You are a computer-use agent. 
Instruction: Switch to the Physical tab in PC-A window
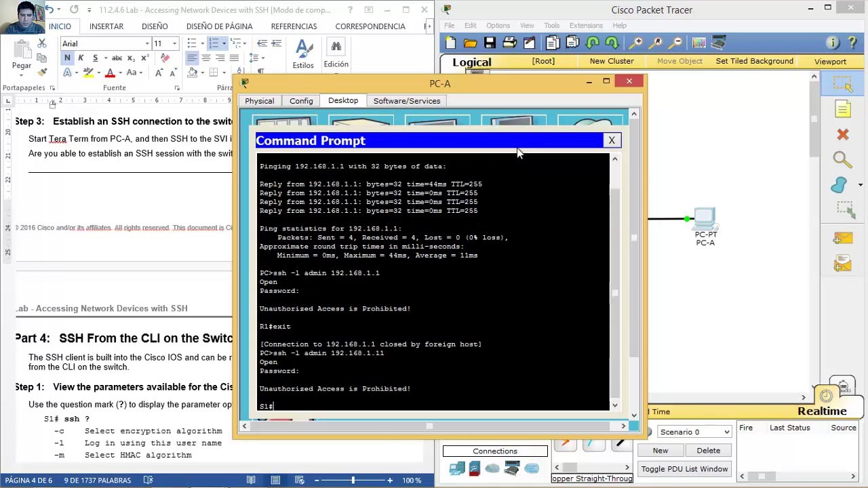259,101
